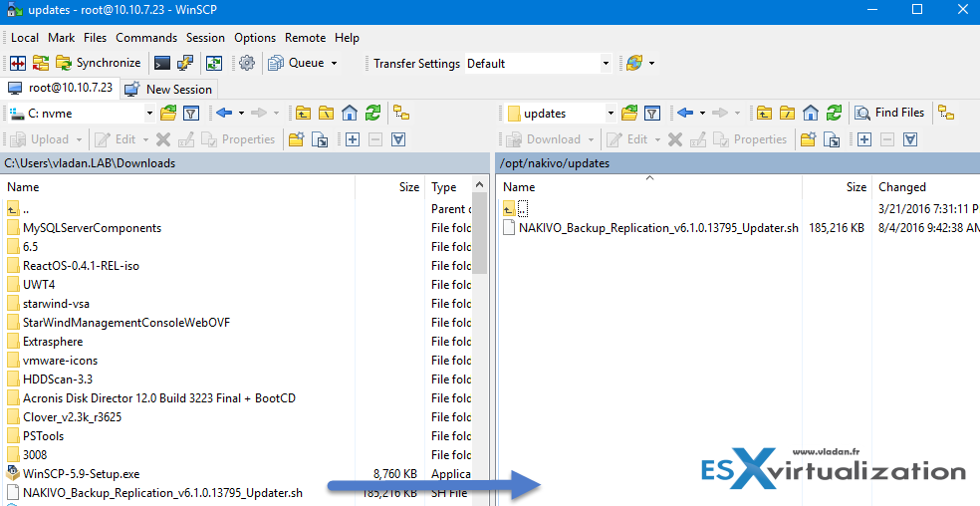
Task: Go to local parent directory icon
Action: coord(303,113)
